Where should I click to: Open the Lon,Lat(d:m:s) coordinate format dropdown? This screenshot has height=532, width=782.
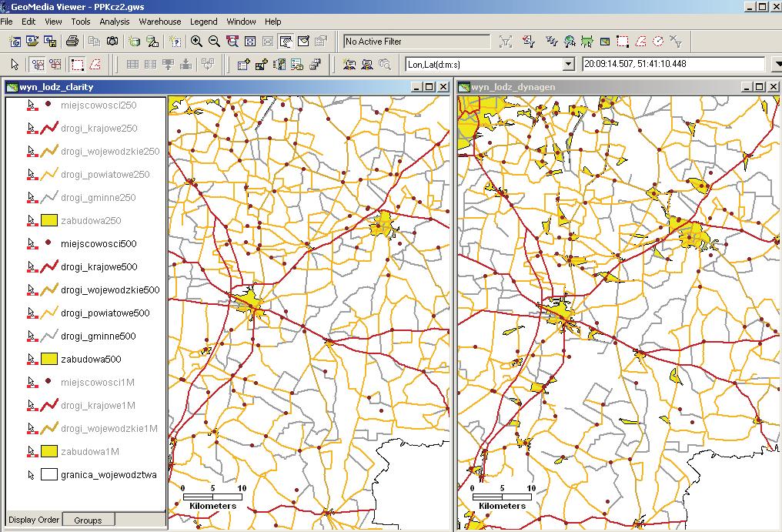point(568,65)
